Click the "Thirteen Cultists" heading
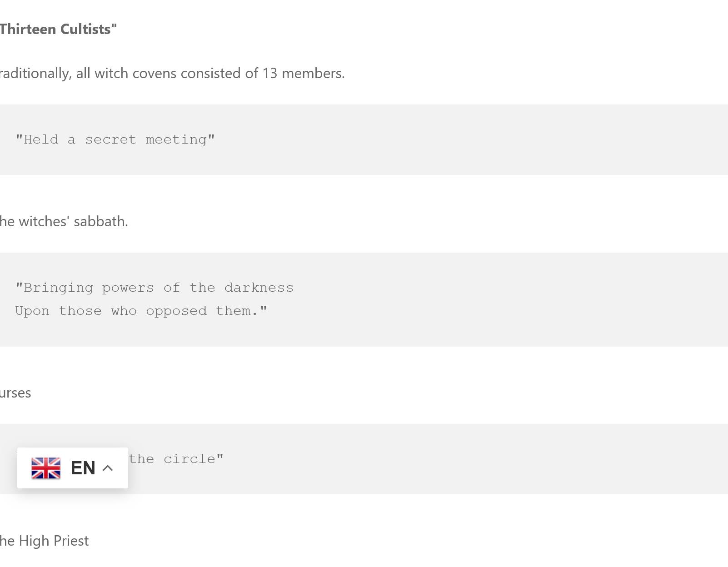The image size is (728, 567). point(58,29)
